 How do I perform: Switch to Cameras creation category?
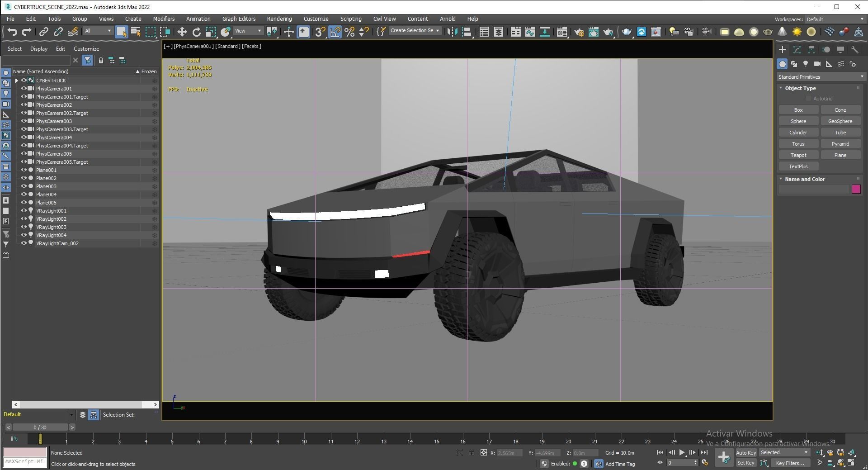[817, 64]
